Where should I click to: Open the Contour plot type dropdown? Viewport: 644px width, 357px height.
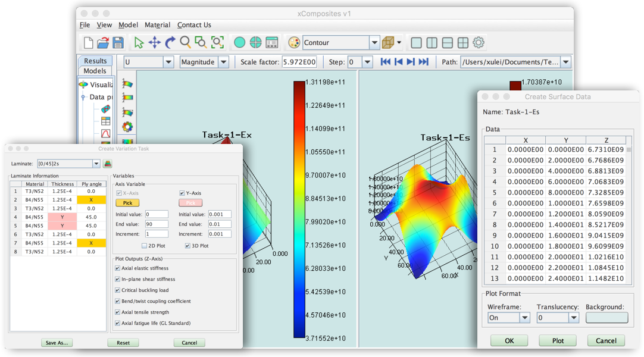click(x=374, y=43)
